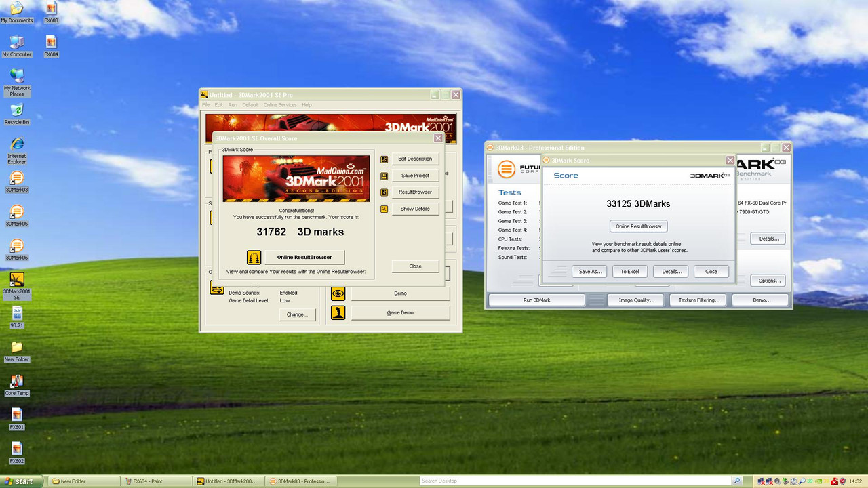
Task: Click Search Desktop input field
Action: [x=575, y=481]
